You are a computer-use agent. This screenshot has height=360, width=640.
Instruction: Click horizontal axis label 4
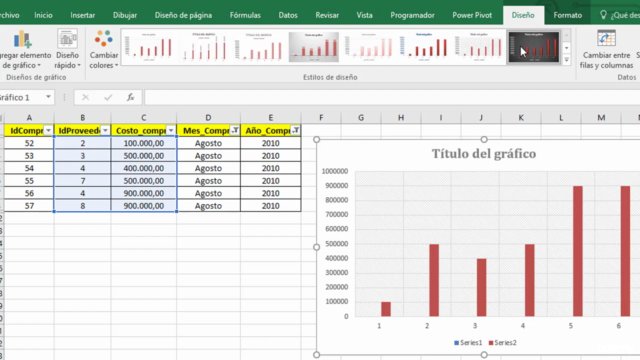523,326
